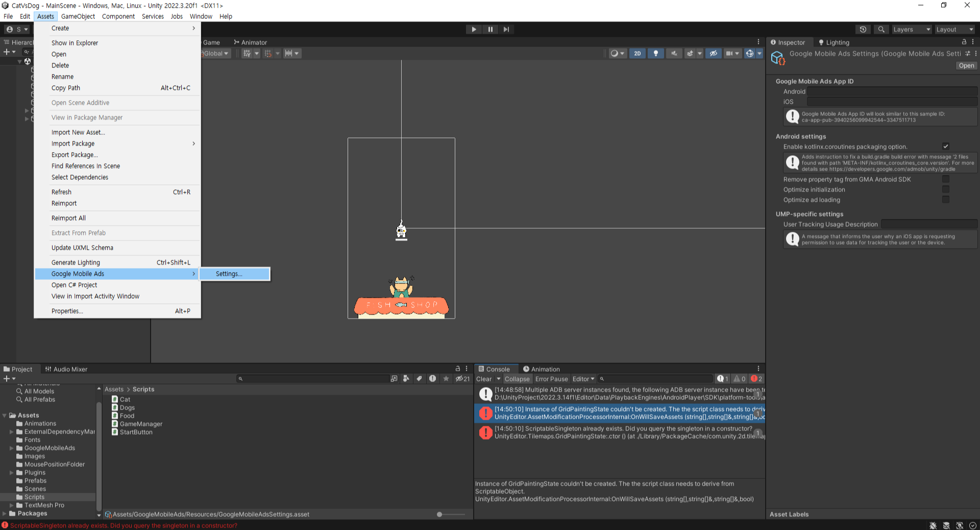Open the Layers dropdown
Screen dimensions: 980x530
click(912, 29)
